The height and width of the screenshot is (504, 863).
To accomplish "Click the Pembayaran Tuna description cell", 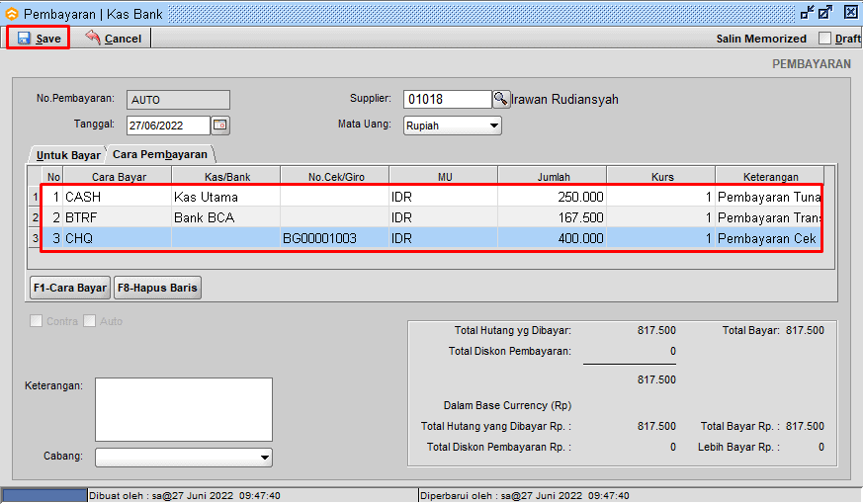I will [769, 197].
